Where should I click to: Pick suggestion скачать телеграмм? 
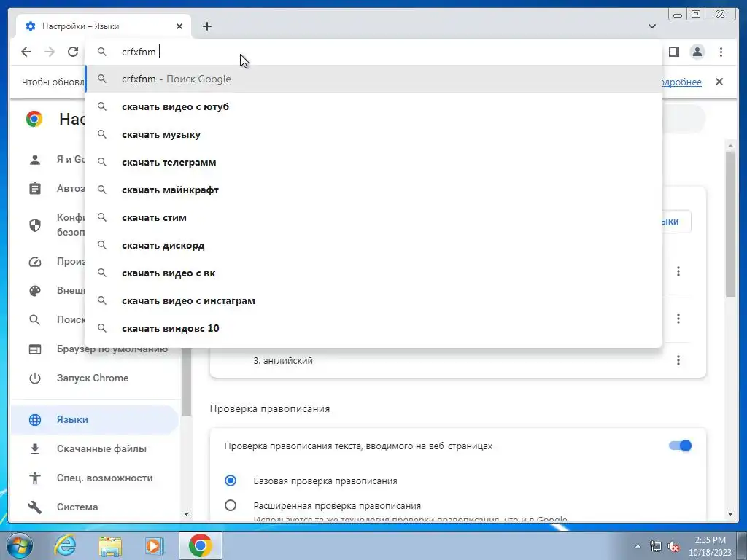pyautogui.click(x=373, y=162)
